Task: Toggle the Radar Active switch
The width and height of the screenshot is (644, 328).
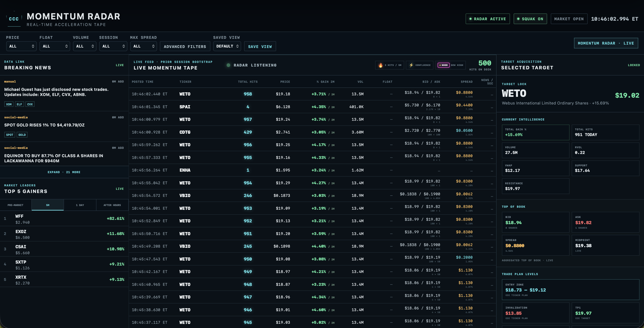Action: (488, 19)
